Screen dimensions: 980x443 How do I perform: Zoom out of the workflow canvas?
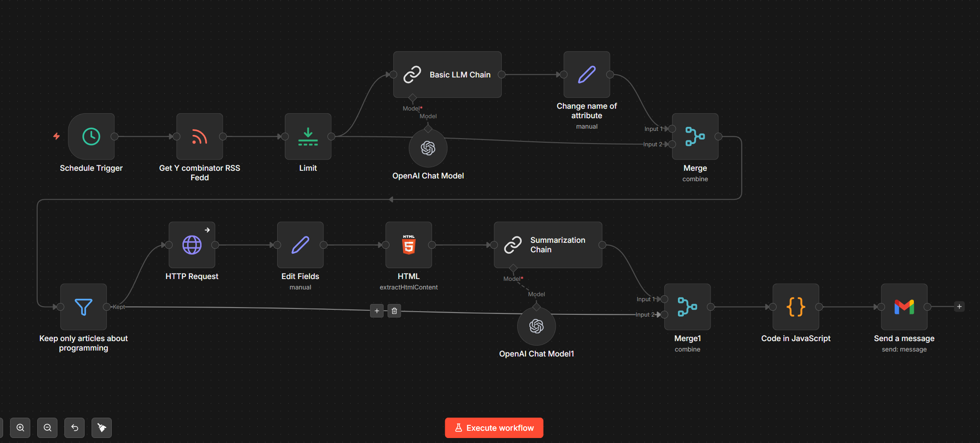point(48,428)
